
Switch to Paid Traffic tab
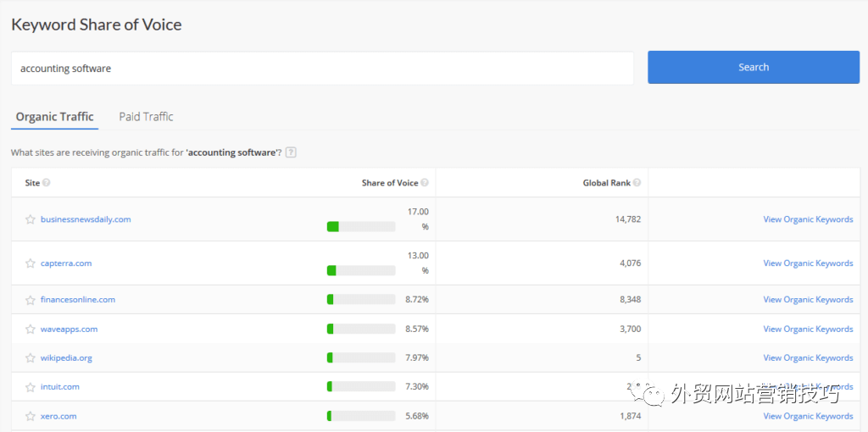pos(146,117)
